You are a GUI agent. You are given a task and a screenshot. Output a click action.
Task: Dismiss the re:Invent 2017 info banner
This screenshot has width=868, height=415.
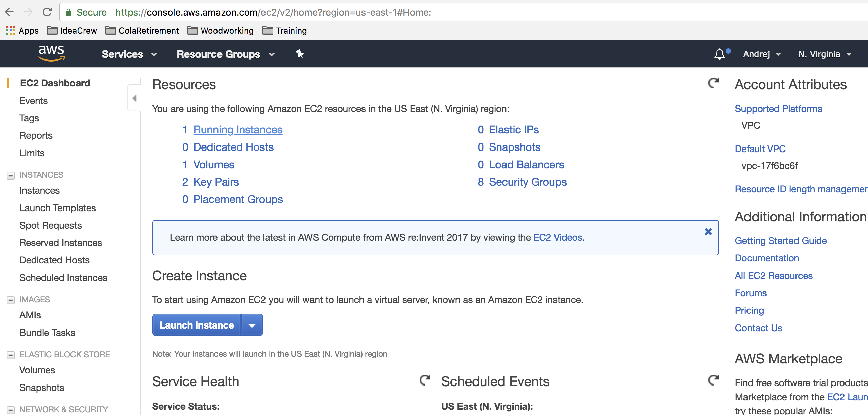point(708,232)
